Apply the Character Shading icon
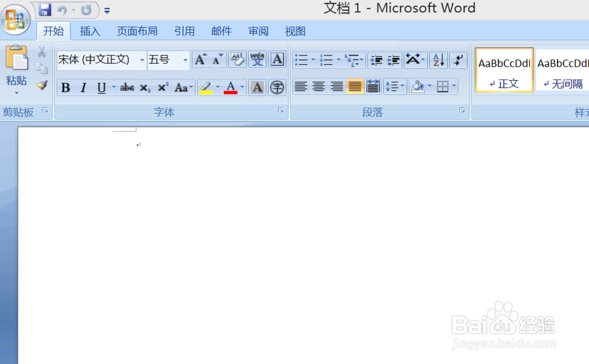 coord(257,87)
